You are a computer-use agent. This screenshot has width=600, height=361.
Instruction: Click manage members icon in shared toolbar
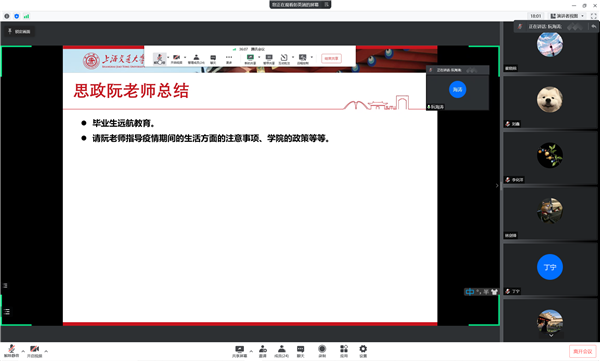(x=196, y=59)
